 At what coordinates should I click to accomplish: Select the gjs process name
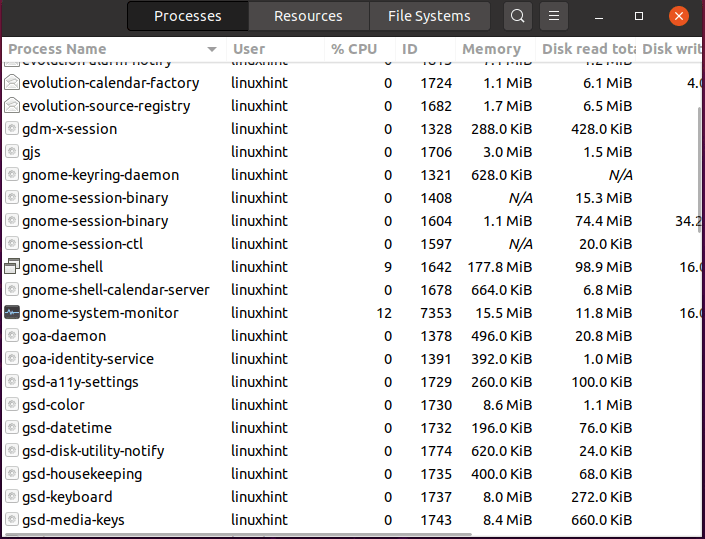[x=31, y=152]
